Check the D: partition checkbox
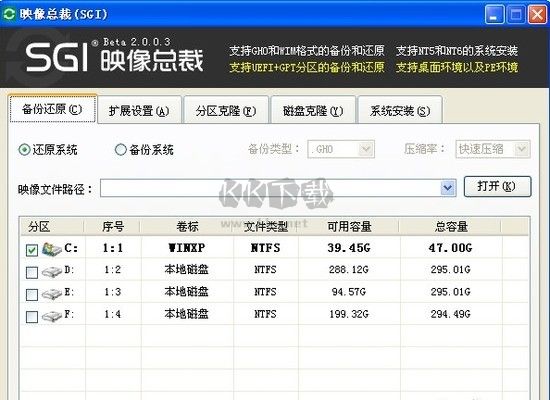This screenshot has width=550, height=400. point(32,272)
